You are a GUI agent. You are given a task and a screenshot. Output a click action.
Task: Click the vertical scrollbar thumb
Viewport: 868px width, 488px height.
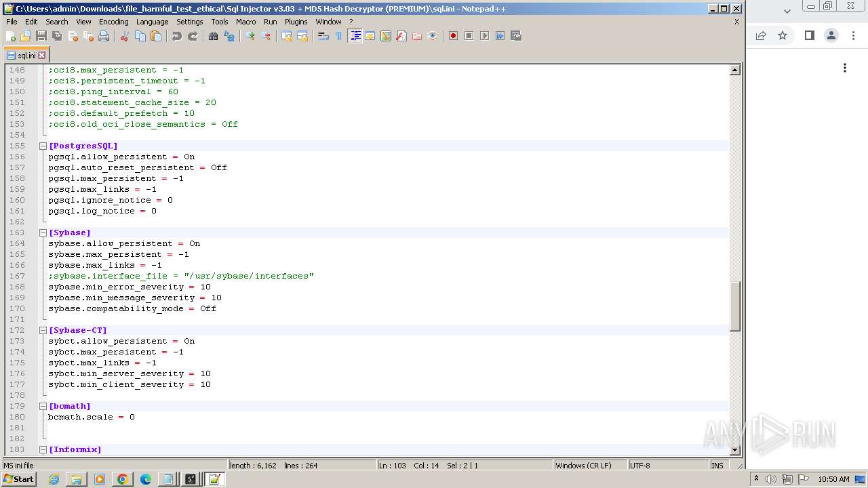pos(734,306)
